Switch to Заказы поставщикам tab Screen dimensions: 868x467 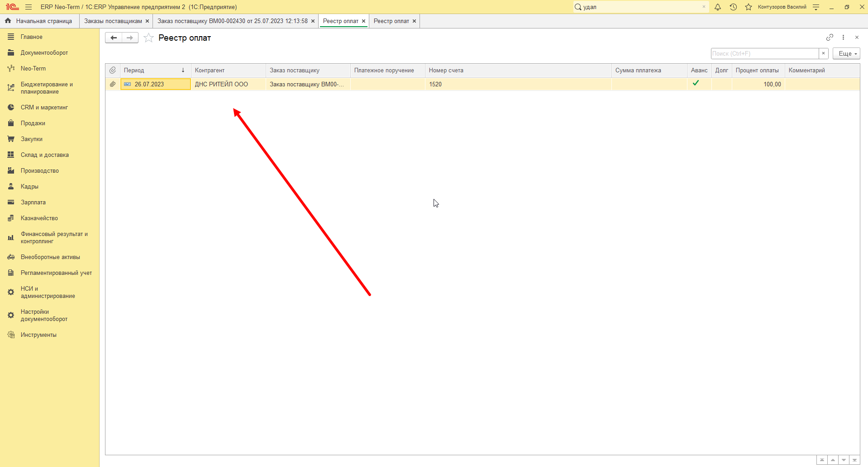point(113,21)
